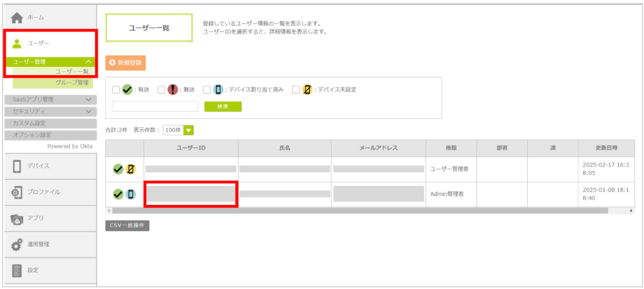
Task: Toggle the デバイス割り当て済み checkbox
Action: (x=206, y=90)
